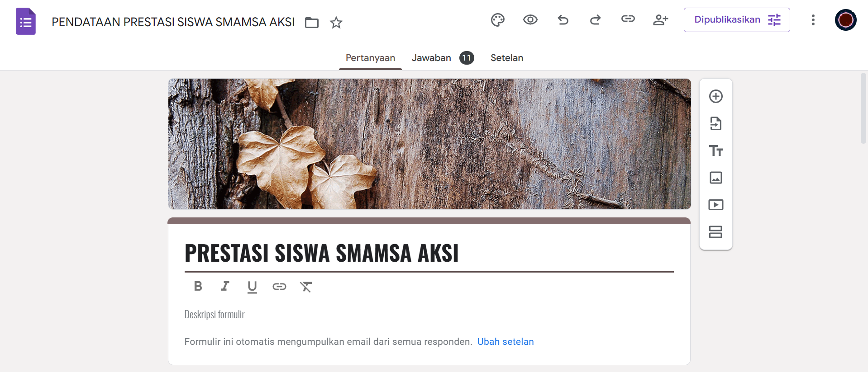This screenshot has height=372, width=868.
Task: Add a title and description block
Action: (x=715, y=151)
